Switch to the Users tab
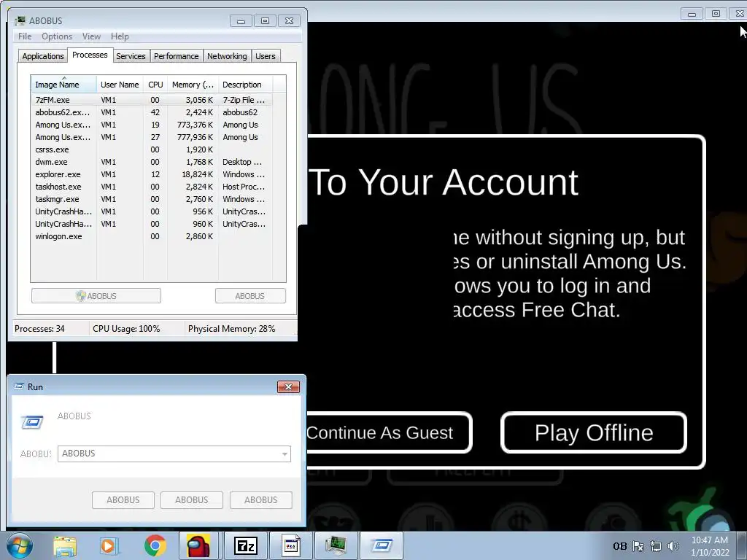The height and width of the screenshot is (560, 747). coord(266,56)
